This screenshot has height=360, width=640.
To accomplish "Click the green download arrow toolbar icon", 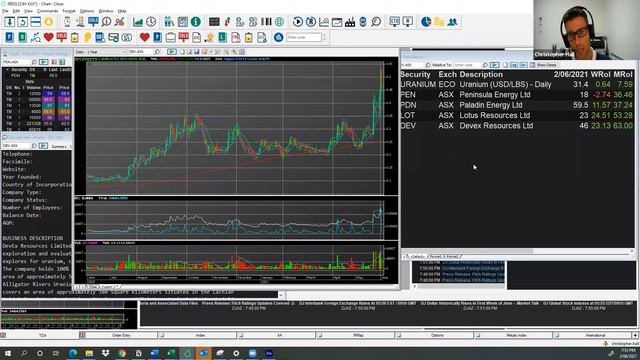I will tap(9, 22).
